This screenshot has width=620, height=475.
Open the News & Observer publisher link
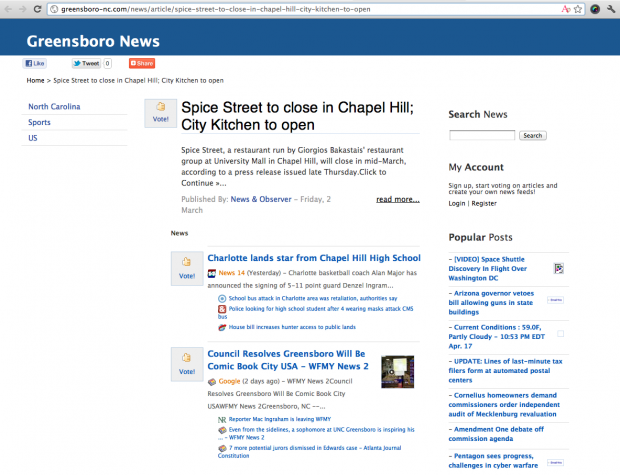coord(261,199)
